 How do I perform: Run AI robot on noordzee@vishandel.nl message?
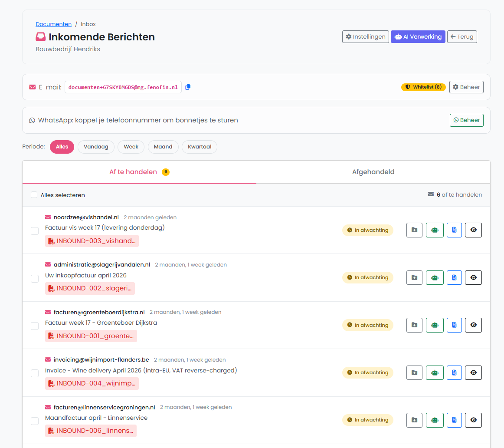coord(435,230)
